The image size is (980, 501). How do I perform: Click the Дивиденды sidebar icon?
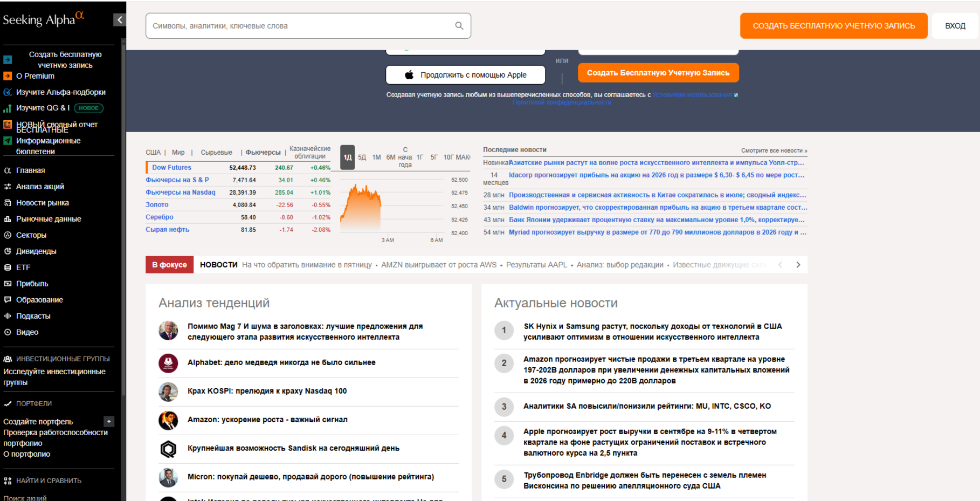pos(8,251)
